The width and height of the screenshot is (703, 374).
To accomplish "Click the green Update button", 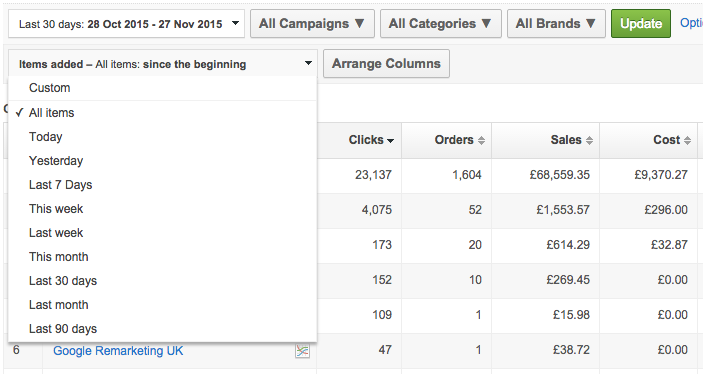I will (641, 24).
